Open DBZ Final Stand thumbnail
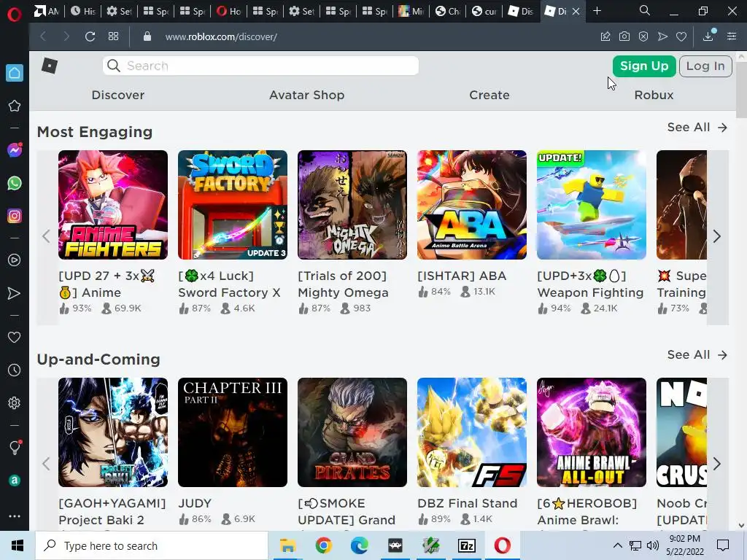 click(x=472, y=432)
